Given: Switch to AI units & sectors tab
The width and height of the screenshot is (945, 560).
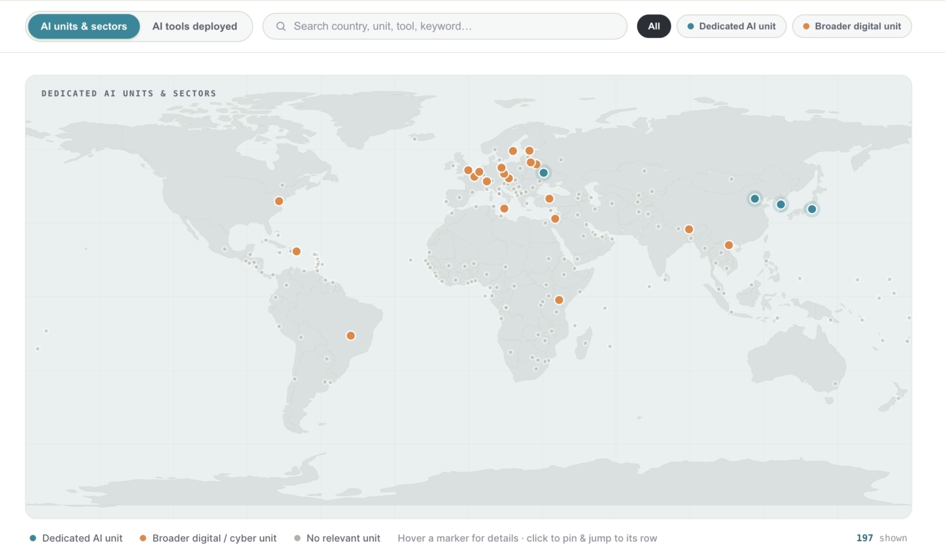Looking at the screenshot, I should [84, 26].
